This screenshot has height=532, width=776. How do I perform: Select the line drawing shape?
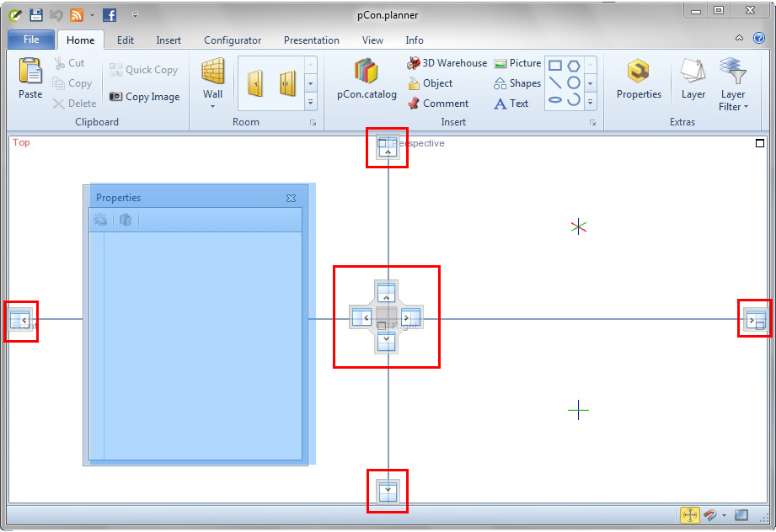[555, 82]
